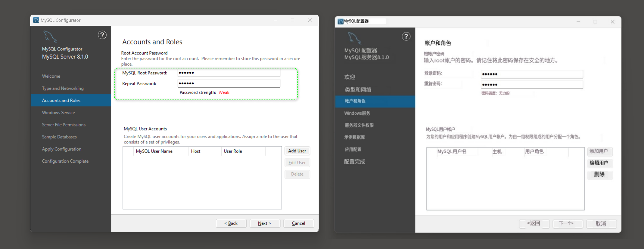Screen dimensions: 644x249
Task: Open help icon in the Chinese MySQL配置器 window
Action: 406,36
